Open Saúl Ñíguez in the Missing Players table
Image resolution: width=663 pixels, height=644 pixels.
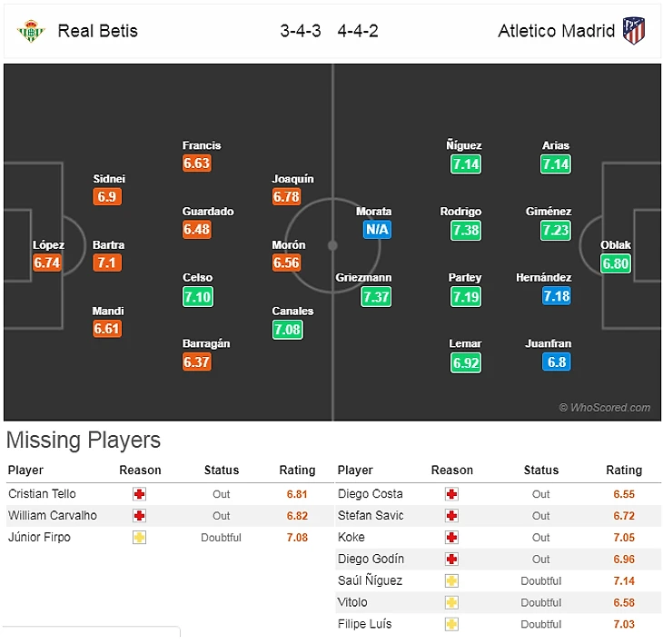pyautogui.click(x=370, y=581)
